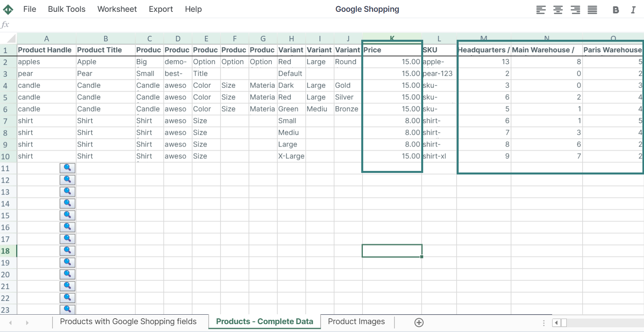Click the 'pear-123' SKU cell

pyautogui.click(x=439, y=74)
